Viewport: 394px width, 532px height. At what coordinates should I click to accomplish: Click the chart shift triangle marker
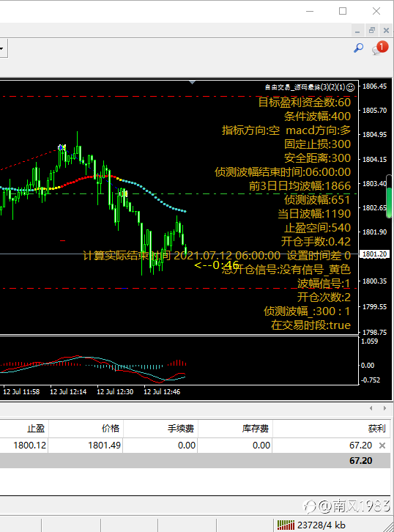193,83
